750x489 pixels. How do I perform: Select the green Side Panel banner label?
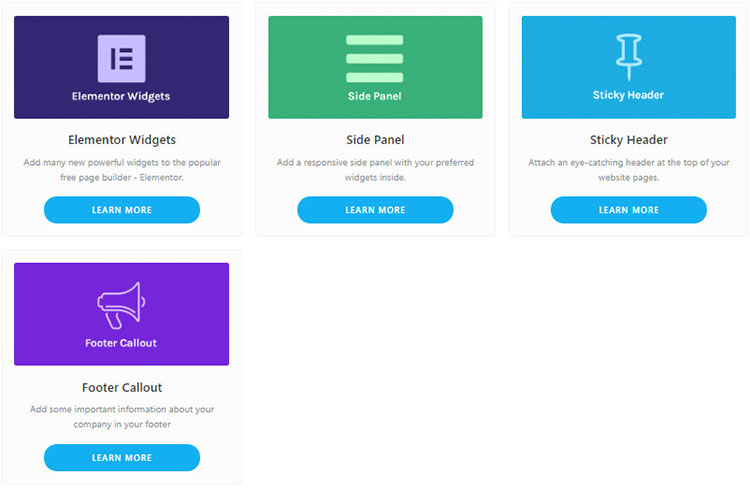(375, 97)
